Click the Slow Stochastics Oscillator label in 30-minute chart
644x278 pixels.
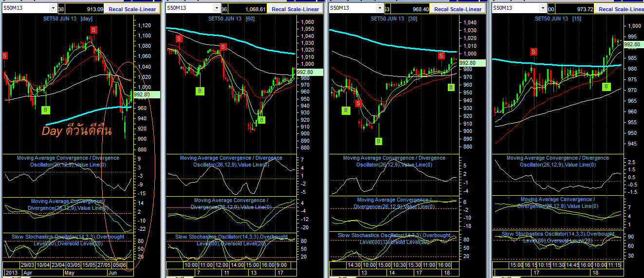coord(394,239)
